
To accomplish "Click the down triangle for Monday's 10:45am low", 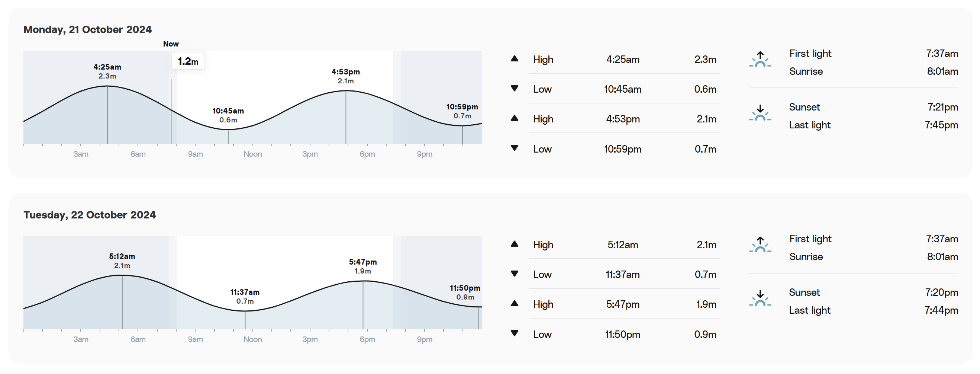I will pos(514,88).
